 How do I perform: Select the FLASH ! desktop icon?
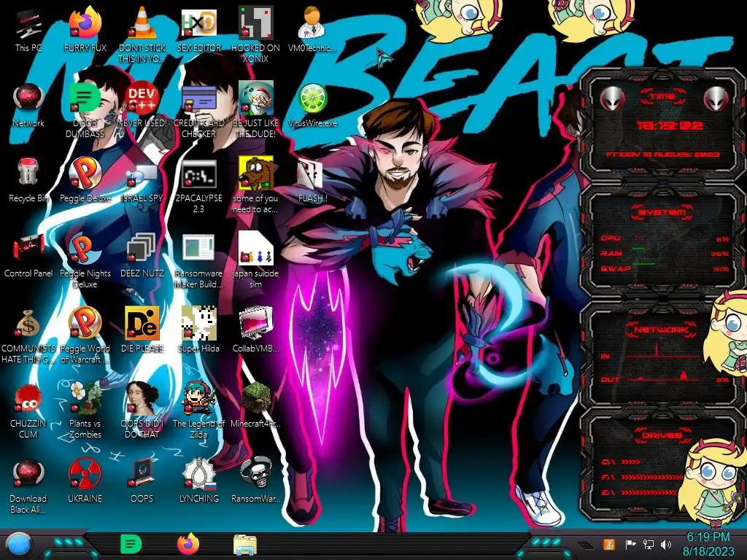click(312, 181)
